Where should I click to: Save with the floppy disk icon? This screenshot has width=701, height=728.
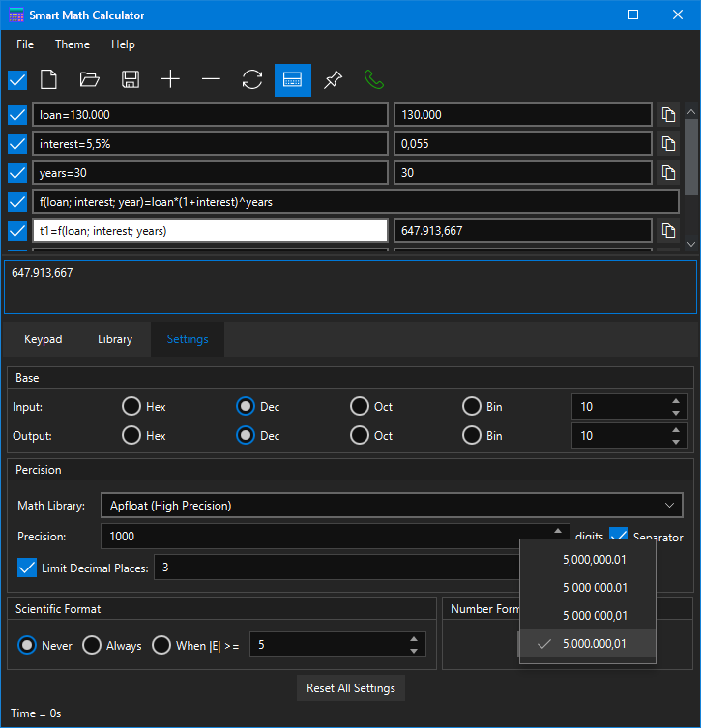pos(130,80)
